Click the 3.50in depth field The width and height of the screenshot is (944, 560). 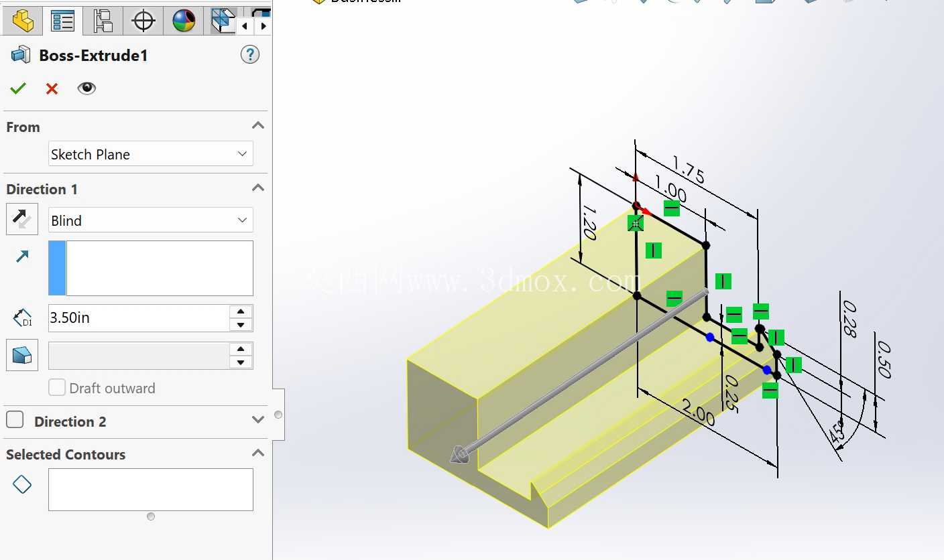[x=139, y=318]
